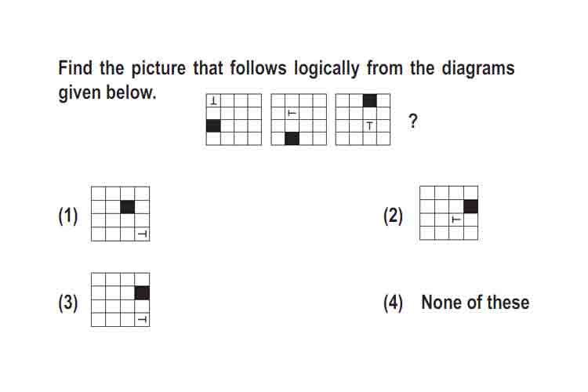This screenshot has width=588, height=392.
Task: Click the (4) option label
Action: coord(393,303)
